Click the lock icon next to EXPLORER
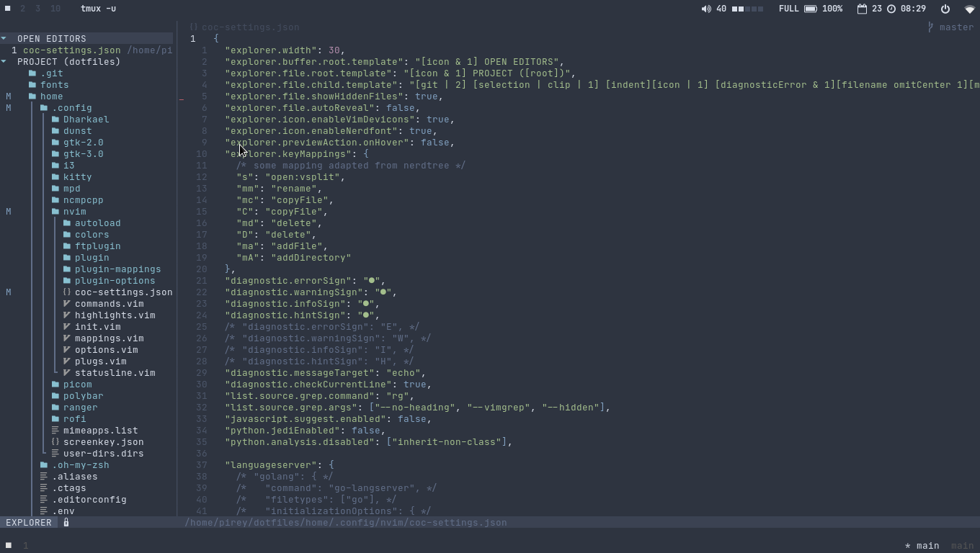 66,523
